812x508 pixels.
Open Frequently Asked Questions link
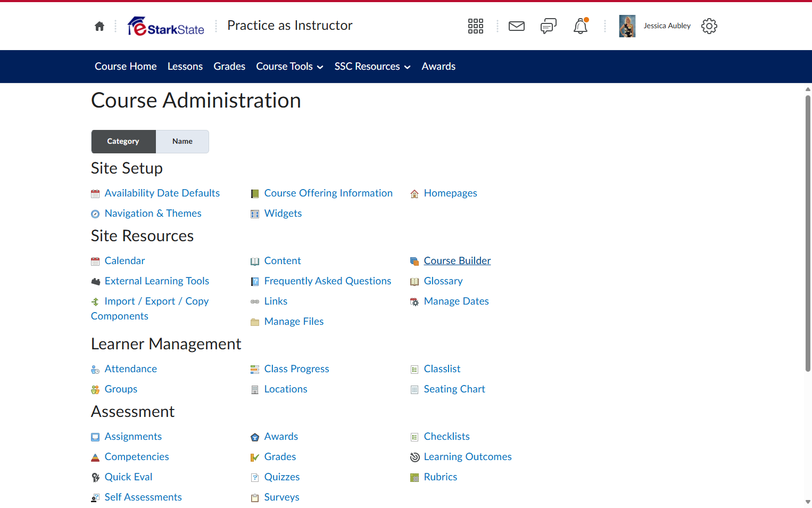tap(328, 281)
